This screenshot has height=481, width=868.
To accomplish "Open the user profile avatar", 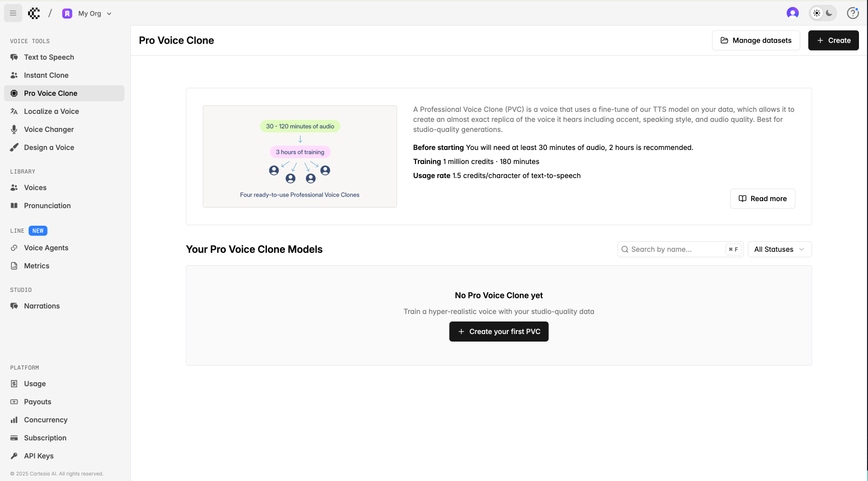I will [792, 13].
